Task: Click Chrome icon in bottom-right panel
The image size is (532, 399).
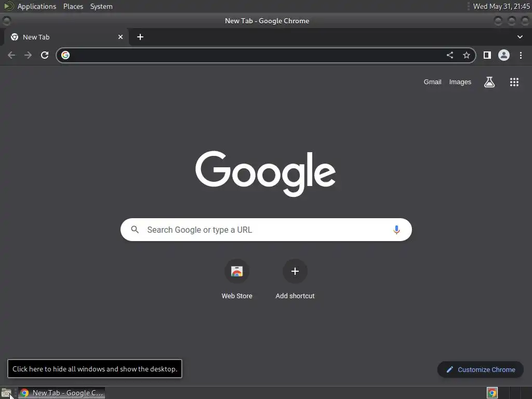Action: [x=492, y=393]
